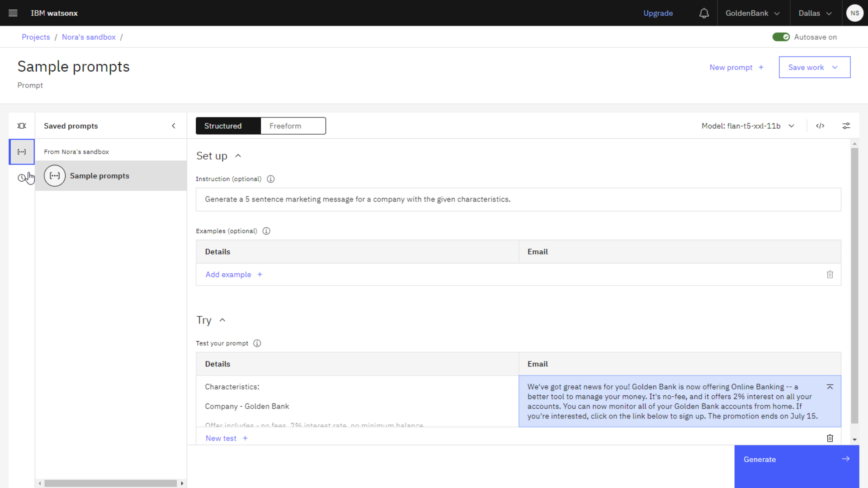868x488 pixels.
Task: Click the Sample prompts circle icon
Action: (x=55, y=176)
